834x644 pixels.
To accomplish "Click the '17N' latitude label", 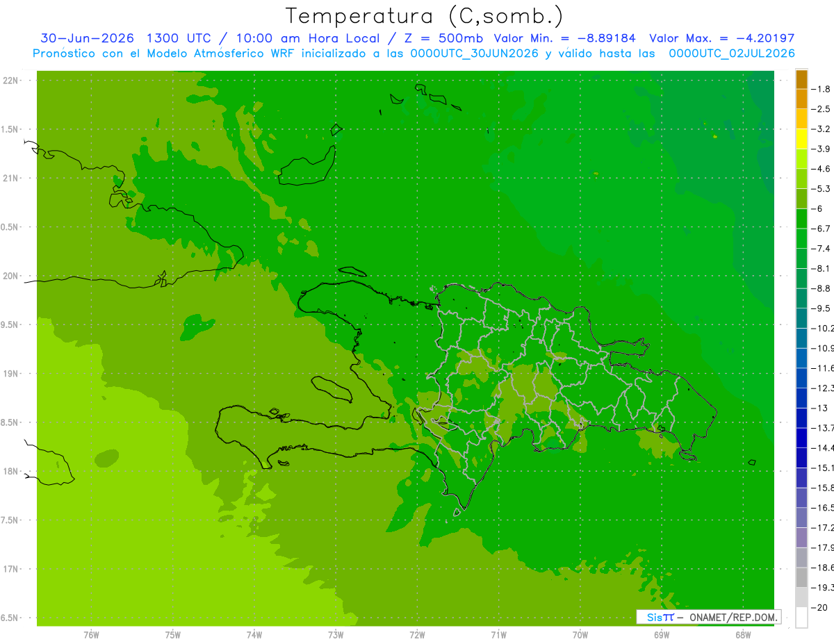I will [10, 569].
